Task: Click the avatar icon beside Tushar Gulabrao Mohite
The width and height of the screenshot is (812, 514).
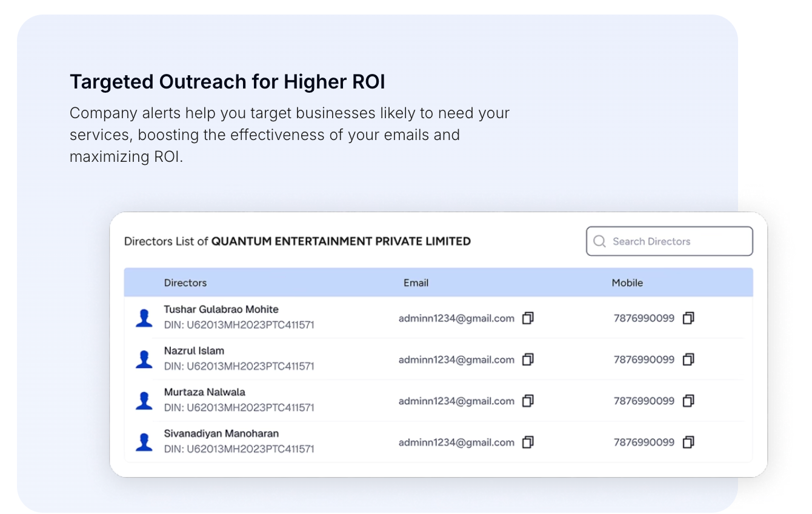Action: pyautogui.click(x=144, y=318)
